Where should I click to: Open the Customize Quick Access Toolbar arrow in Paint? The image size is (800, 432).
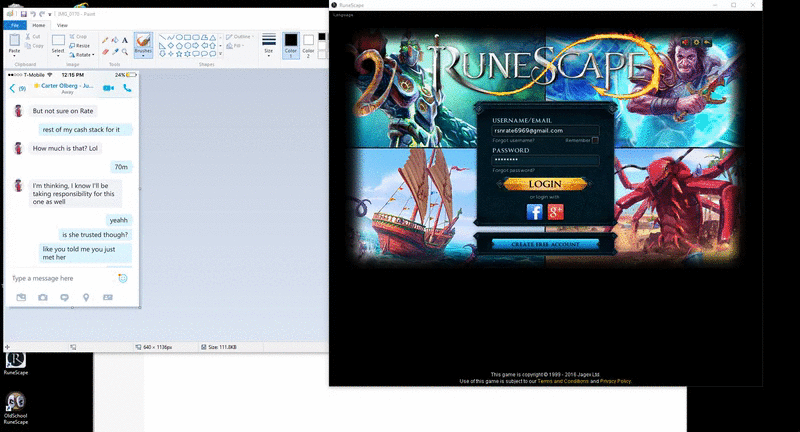(49, 15)
